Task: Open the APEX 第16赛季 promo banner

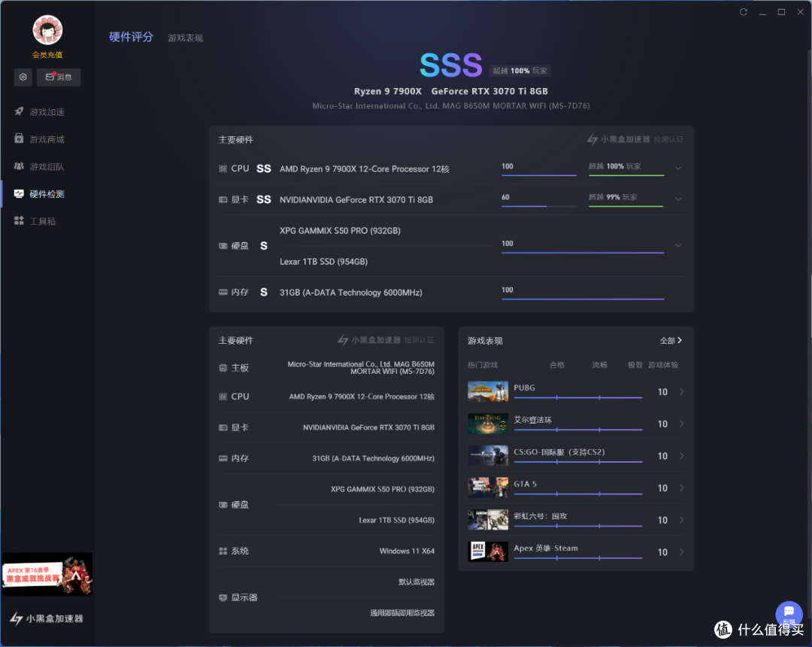Action: click(47, 574)
